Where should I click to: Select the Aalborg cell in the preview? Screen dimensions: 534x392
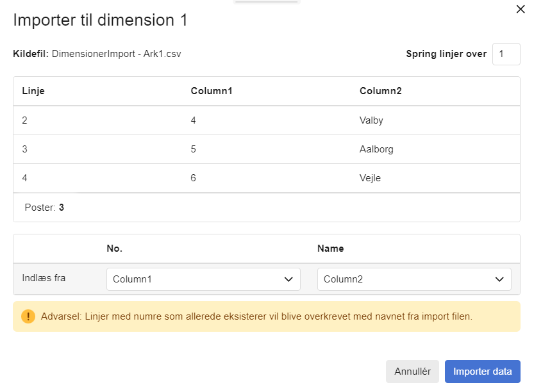point(376,149)
